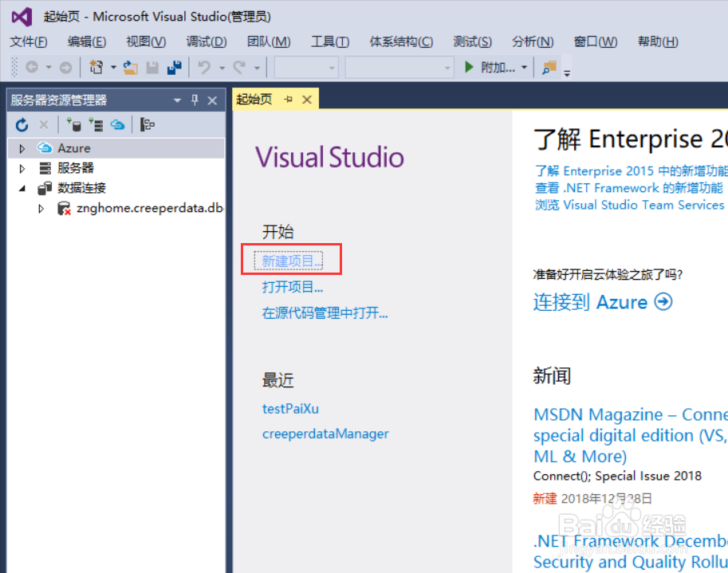728x573 pixels.
Task: Click 了解 Enterprise 2015 中的新增功能 link
Action: coord(631,171)
